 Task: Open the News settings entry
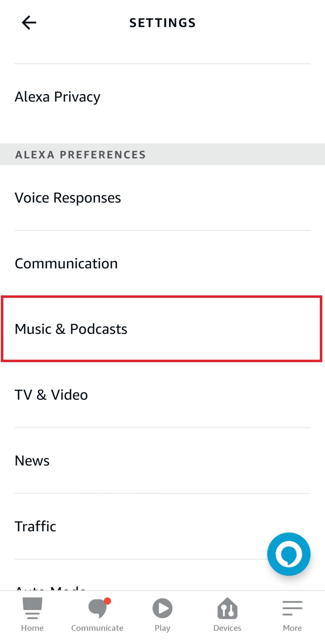[x=32, y=460]
